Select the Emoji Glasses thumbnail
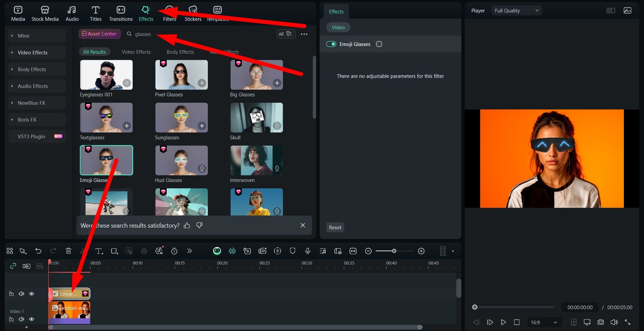 click(x=106, y=160)
